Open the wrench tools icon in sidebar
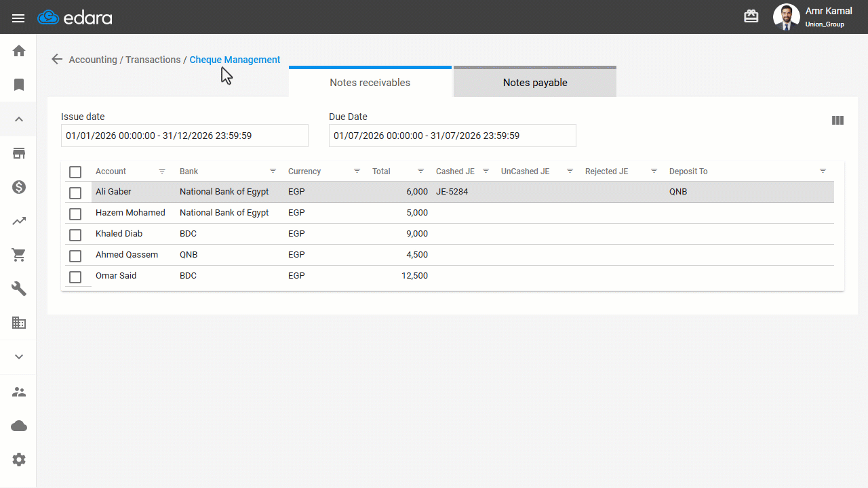 coord(19,289)
